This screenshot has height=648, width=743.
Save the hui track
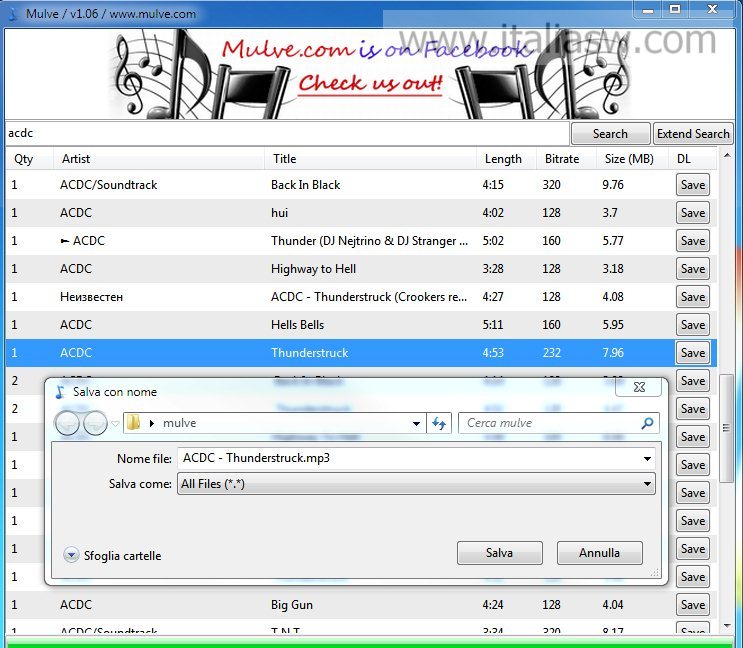click(693, 213)
